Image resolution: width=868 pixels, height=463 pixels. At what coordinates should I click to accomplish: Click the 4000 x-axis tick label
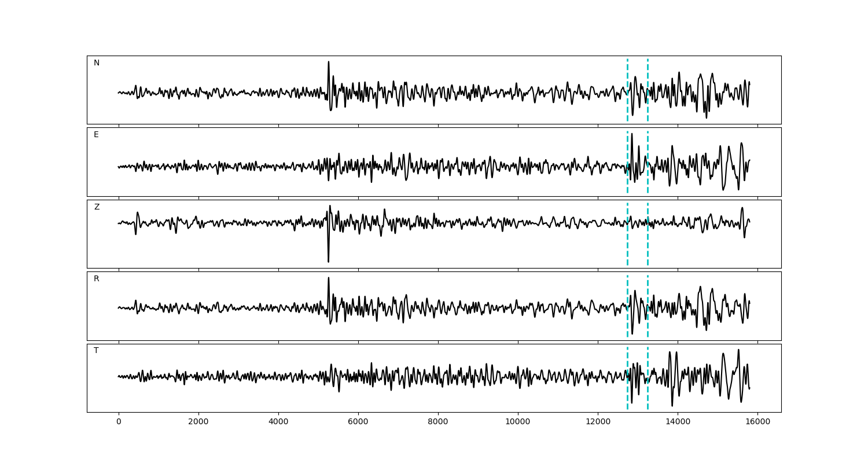point(278,422)
